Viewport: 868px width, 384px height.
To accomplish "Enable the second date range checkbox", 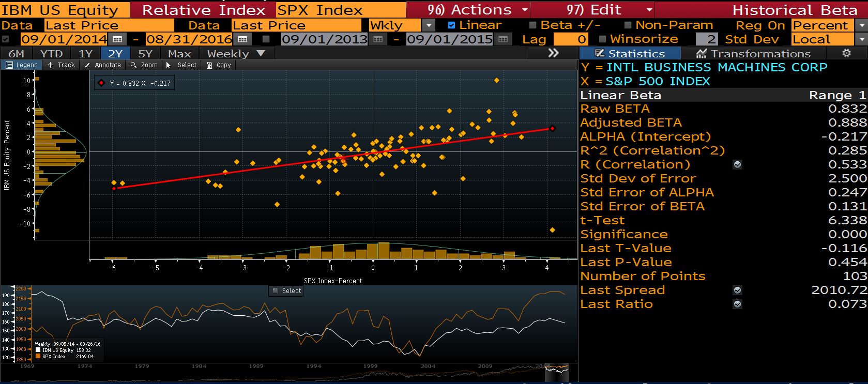I will click(x=266, y=39).
